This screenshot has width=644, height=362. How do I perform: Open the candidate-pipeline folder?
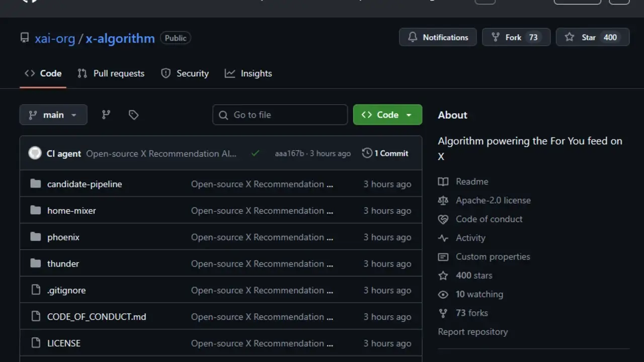pos(85,184)
